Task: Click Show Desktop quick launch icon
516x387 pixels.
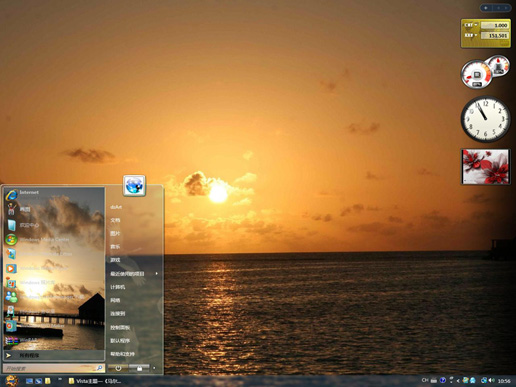Action: (29, 381)
